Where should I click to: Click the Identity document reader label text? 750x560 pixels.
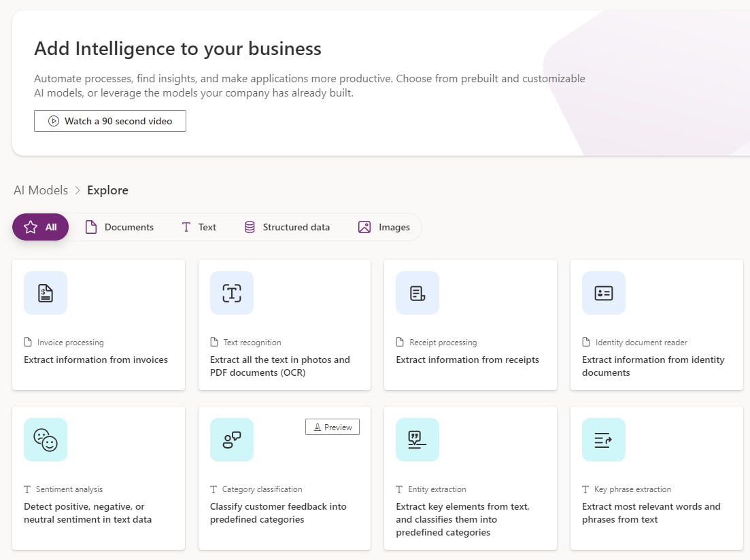pos(641,343)
